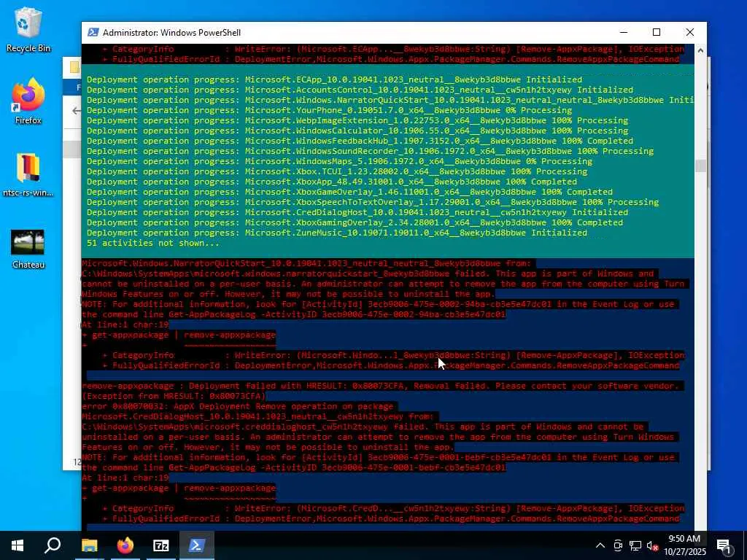Select the ntsc-rs-win archive on desktop

[28, 174]
